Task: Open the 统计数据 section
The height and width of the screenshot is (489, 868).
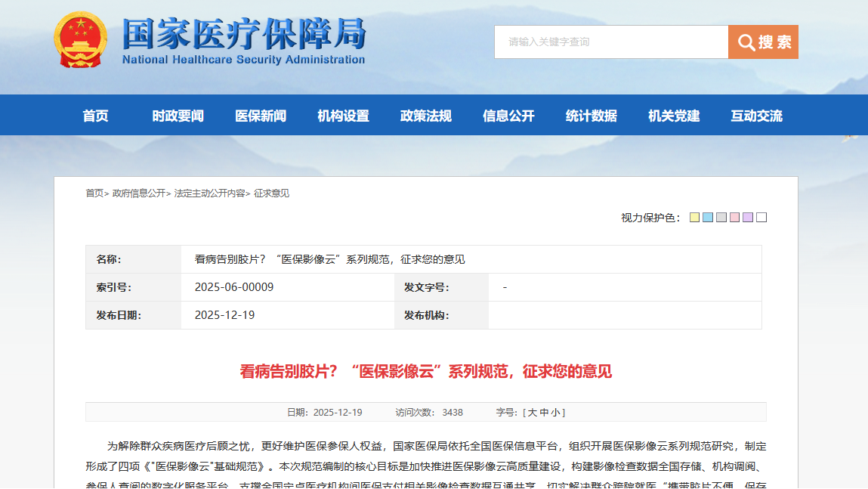Action: (x=590, y=116)
